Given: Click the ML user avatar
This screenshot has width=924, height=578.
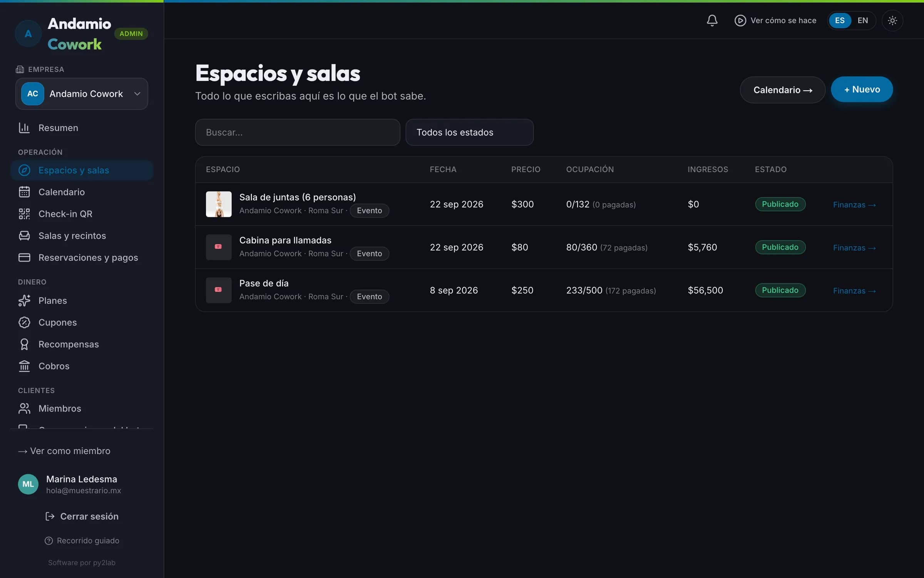Looking at the screenshot, I should 28,484.
